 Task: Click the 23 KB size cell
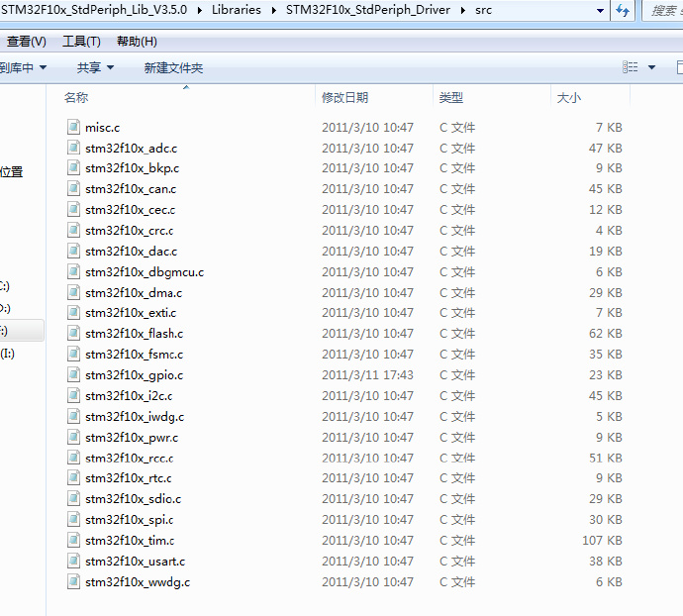[606, 375]
